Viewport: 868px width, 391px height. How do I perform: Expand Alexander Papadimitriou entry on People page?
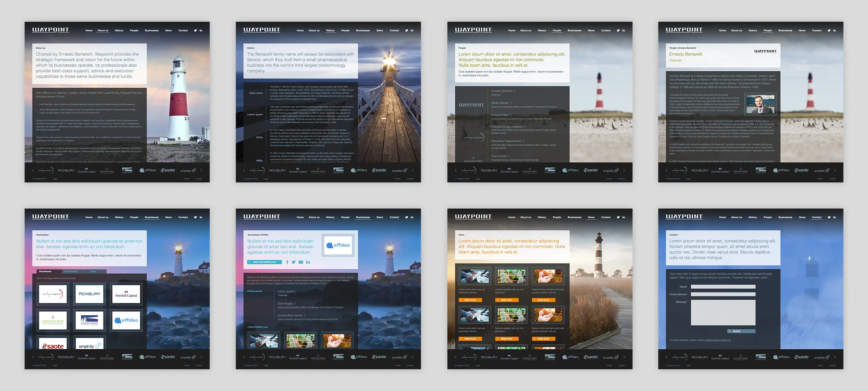tap(523, 141)
